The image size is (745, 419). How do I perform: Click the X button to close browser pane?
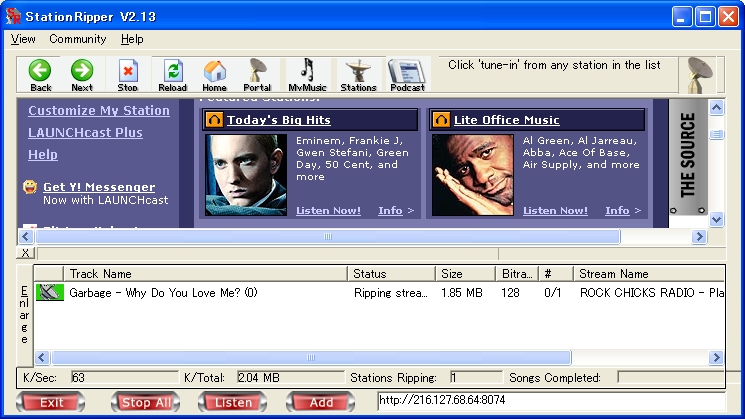tap(26, 253)
